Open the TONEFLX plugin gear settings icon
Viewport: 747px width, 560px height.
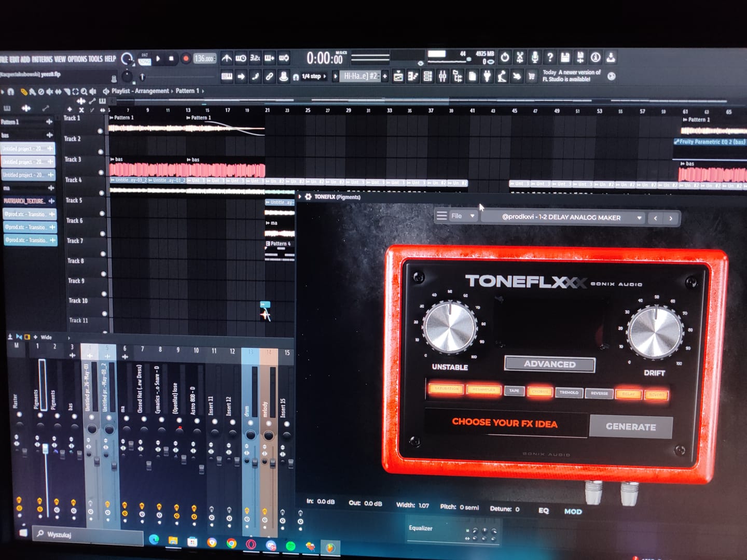coord(308,197)
